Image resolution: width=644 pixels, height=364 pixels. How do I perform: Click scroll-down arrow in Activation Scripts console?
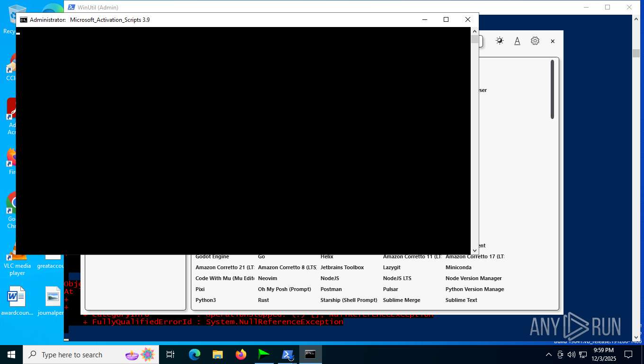coord(474,250)
